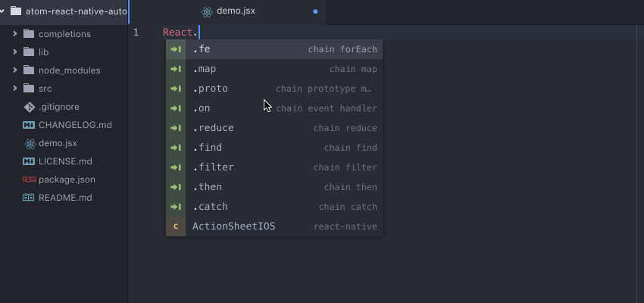Viewport: 644px width, 303px height.
Task: Expand the node_modules folder arrow
Action: pos(15,70)
